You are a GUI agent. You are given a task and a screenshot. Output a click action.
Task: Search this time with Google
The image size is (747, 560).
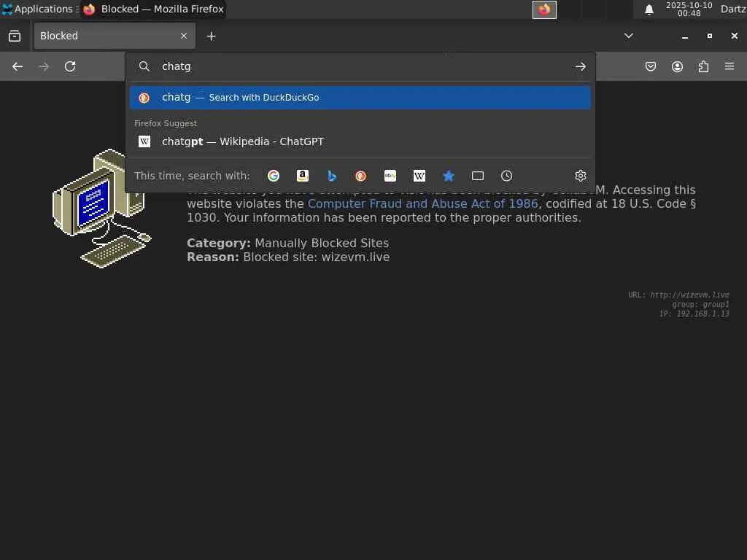pos(274,176)
